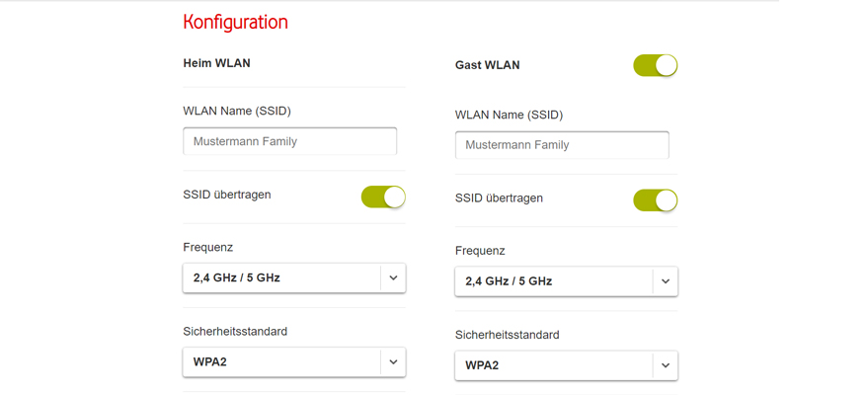Click the "Frequenz" label under Gast WLAN
Screen dimensions: 868x395
pos(482,251)
